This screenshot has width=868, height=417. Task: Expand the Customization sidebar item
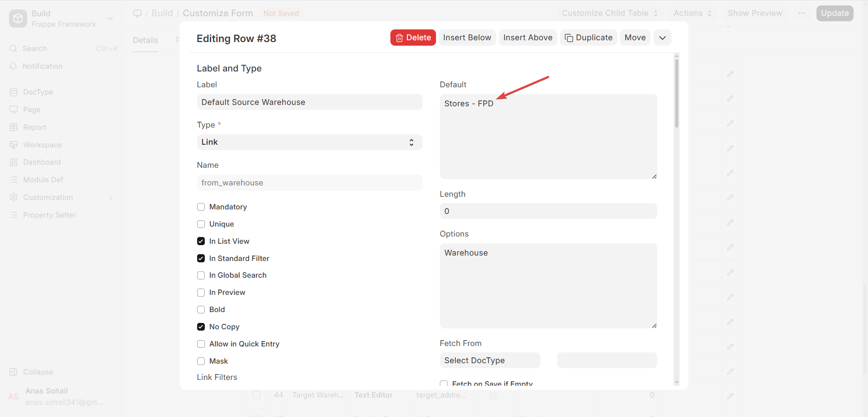61,197
